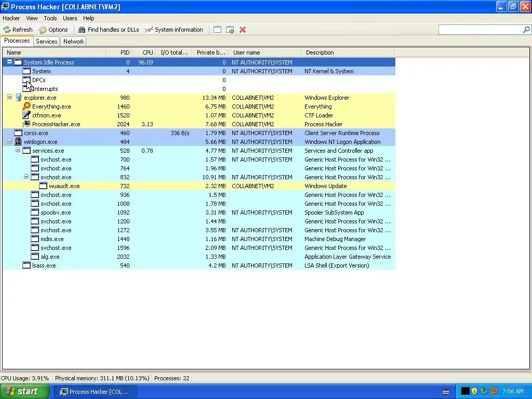Select the Interrupts row
Image resolution: width=532 pixels, height=399 pixels.
(199, 88)
